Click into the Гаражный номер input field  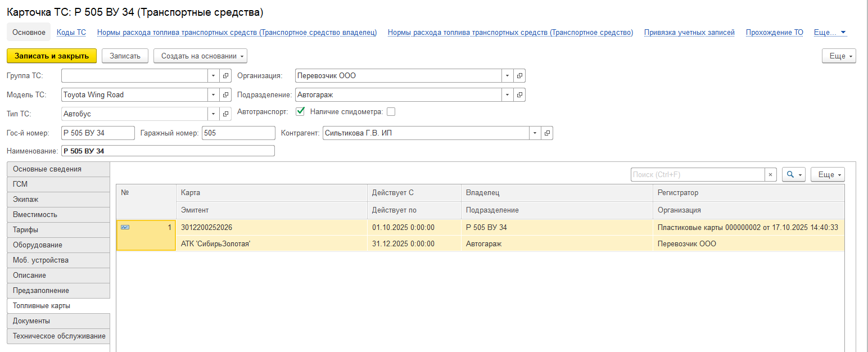[x=238, y=133]
